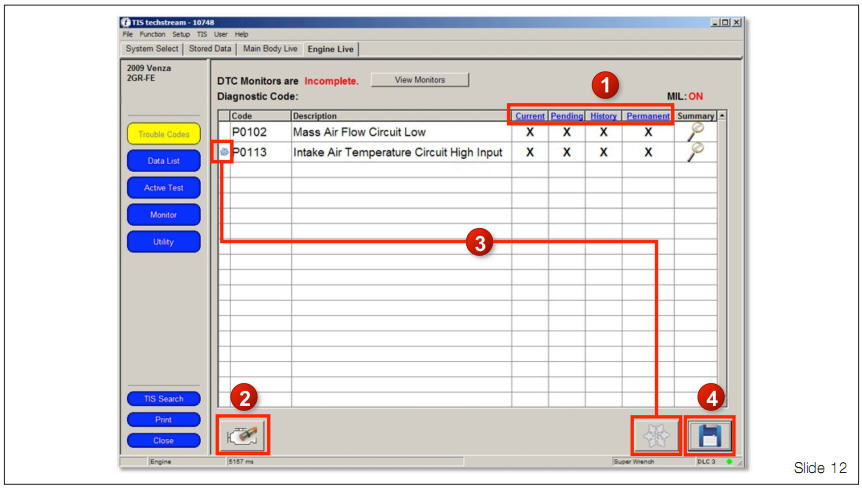Screen dimensions: 862x491
Task: Select the Engine Live tab
Action: coord(330,49)
